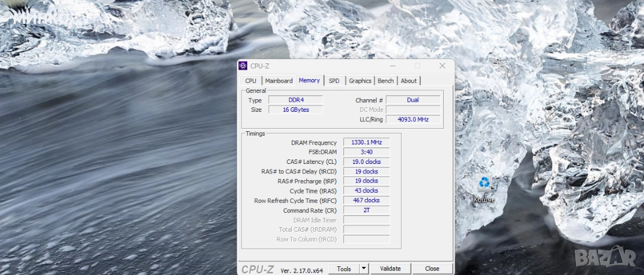Expand the Tools dropdown arrow
Image resolution: width=644 pixels, height=275 pixels.
(x=363, y=269)
